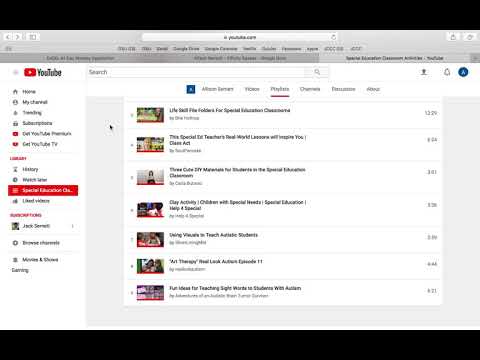Open Clay Activity video thumbnail
The width and height of the screenshot is (480, 360).
coord(150,210)
